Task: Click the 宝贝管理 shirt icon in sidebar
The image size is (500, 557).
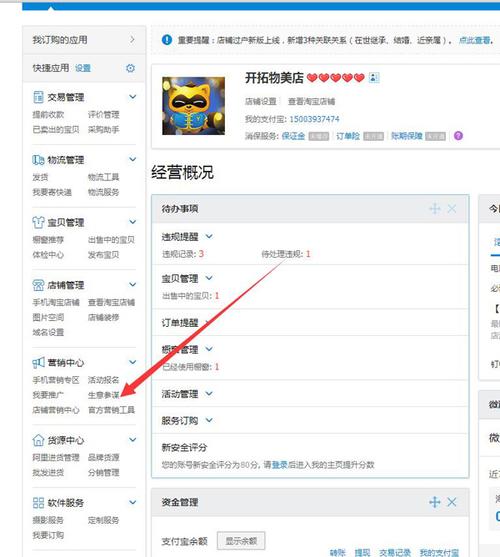Action: tap(38, 222)
